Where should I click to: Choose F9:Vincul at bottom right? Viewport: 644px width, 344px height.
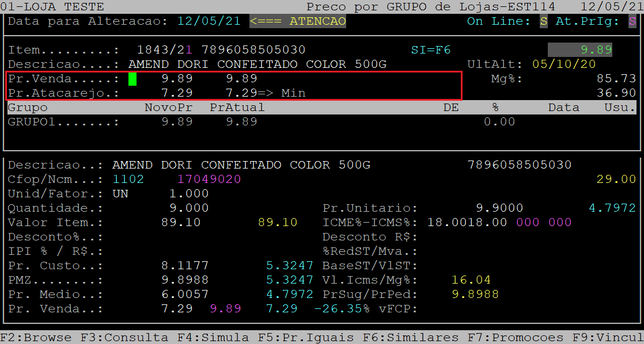click(608, 338)
